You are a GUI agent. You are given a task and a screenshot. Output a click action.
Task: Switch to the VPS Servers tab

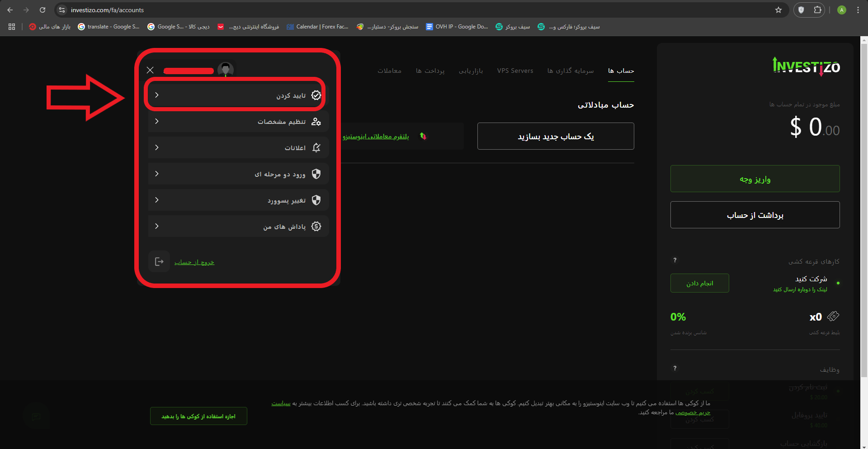(x=515, y=71)
